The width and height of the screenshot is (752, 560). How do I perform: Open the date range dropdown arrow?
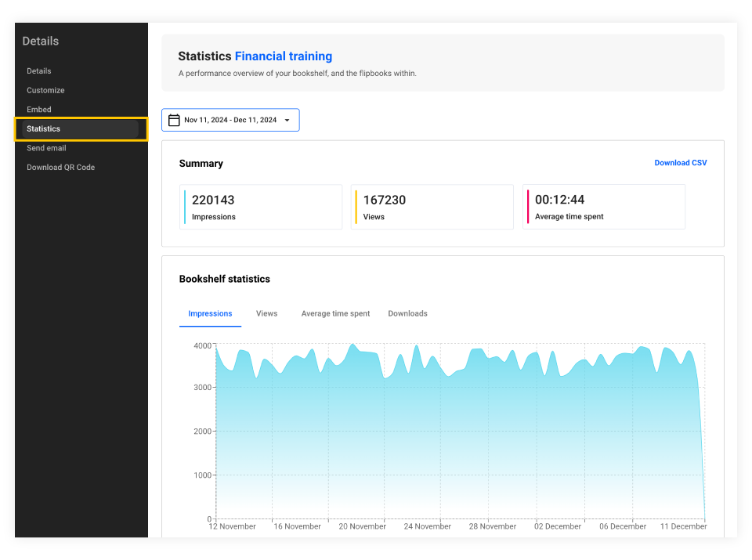(x=287, y=119)
